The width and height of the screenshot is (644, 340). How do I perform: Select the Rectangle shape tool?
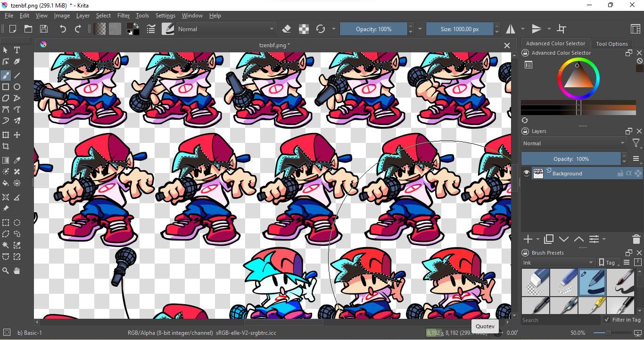click(x=6, y=87)
